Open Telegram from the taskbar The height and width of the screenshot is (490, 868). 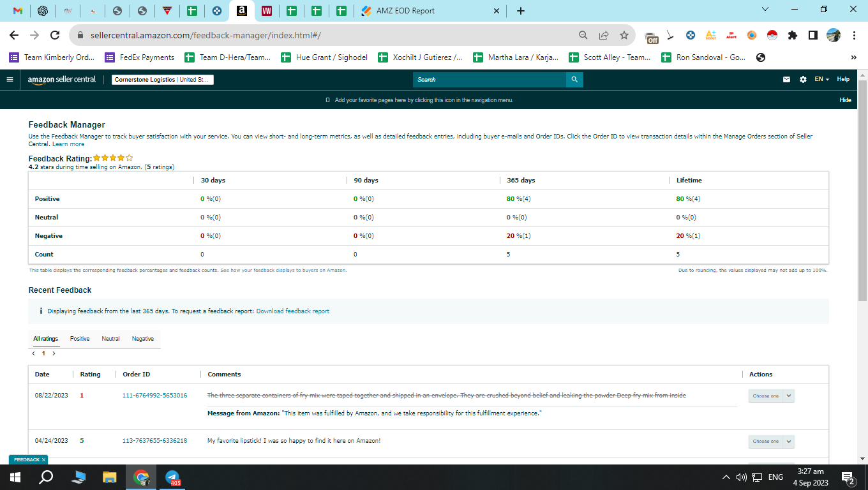click(x=173, y=477)
